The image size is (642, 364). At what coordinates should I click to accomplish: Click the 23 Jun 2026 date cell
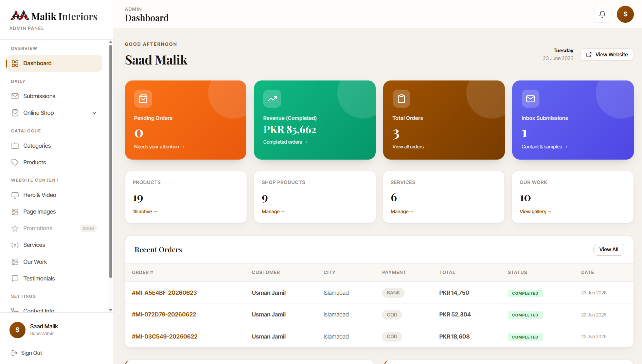tap(594, 293)
